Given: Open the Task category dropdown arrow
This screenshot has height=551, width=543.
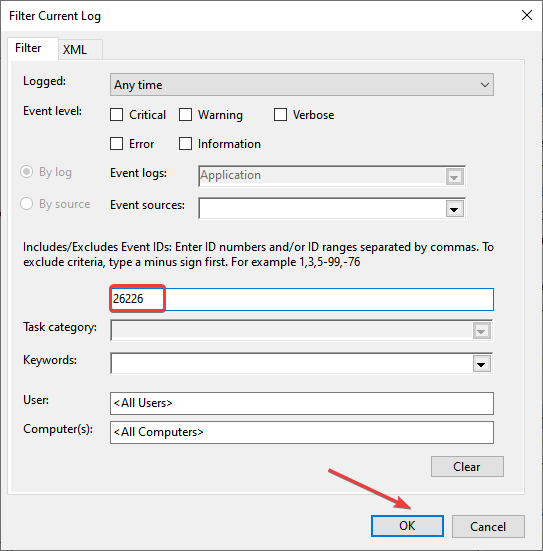Looking at the screenshot, I should (481, 331).
